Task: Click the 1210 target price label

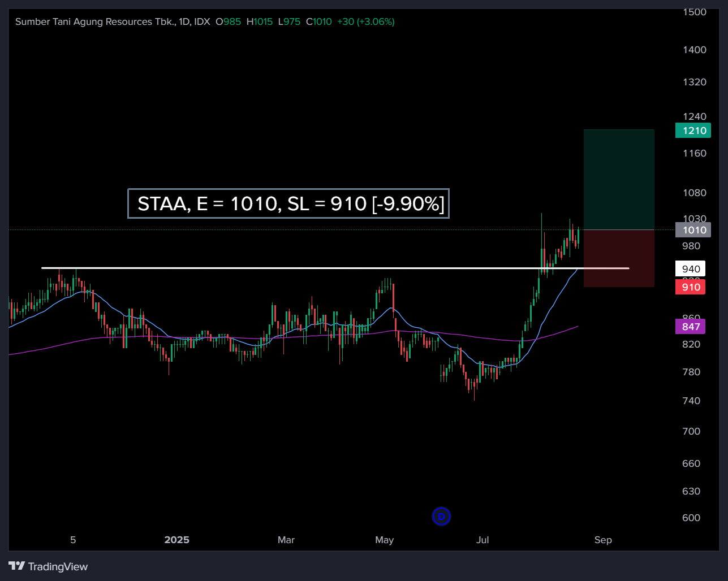Action: (x=693, y=131)
